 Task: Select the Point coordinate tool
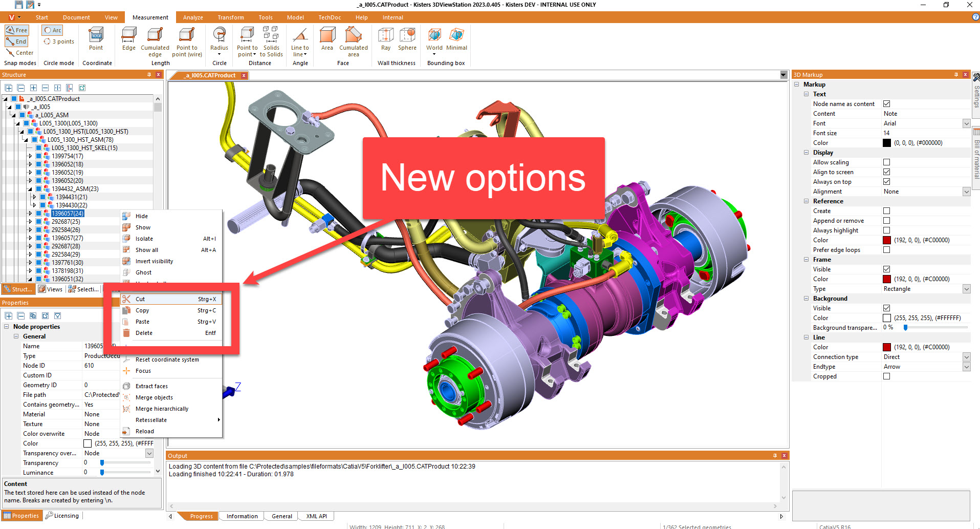[96, 39]
